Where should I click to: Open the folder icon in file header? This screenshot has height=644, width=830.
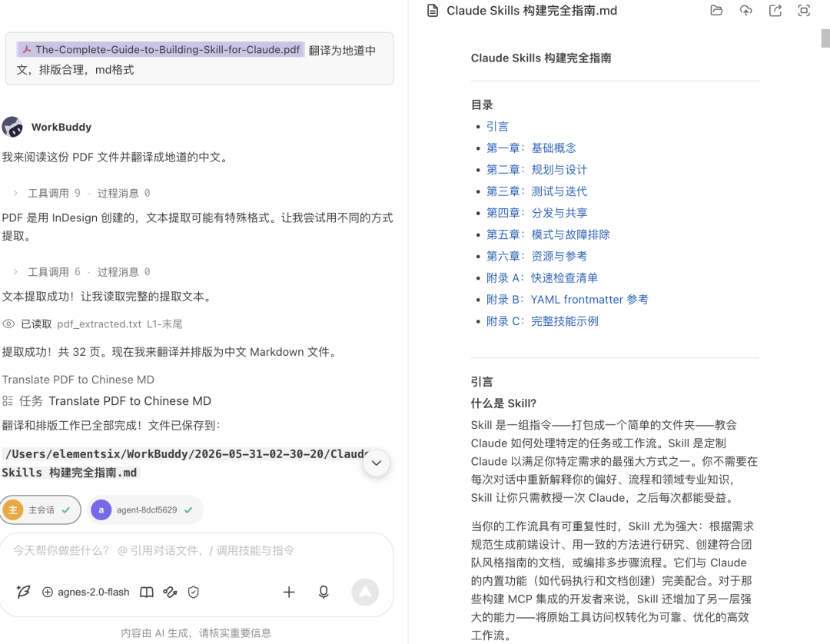pyautogui.click(x=716, y=11)
